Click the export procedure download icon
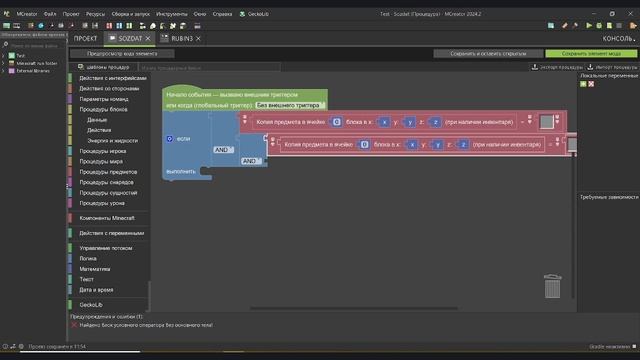The image size is (640, 360). [x=534, y=67]
